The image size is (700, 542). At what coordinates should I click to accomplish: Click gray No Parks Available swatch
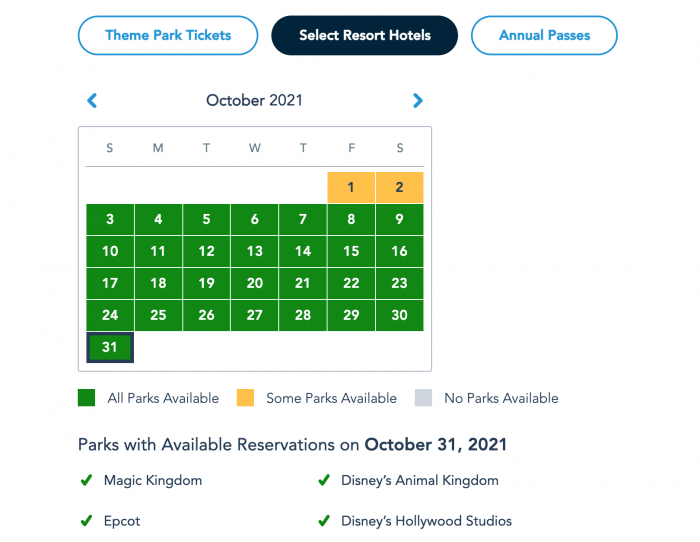[x=423, y=398]
